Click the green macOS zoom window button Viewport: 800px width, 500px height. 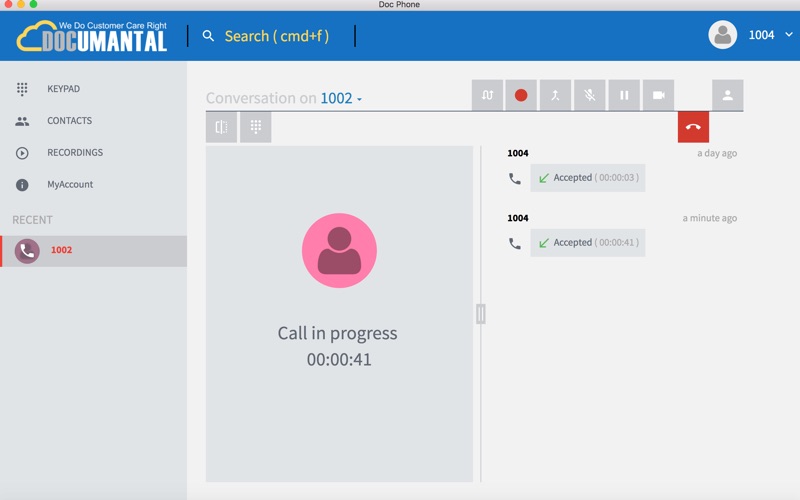tap(33, 4)
